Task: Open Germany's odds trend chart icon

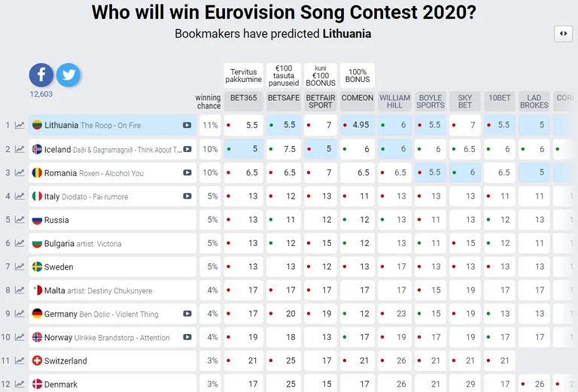Action: 20,314
